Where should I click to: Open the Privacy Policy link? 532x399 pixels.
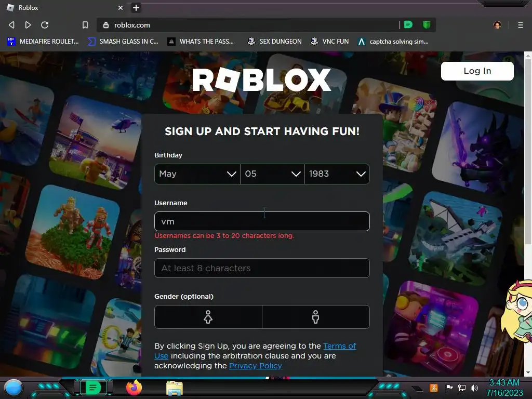(256, 366)
